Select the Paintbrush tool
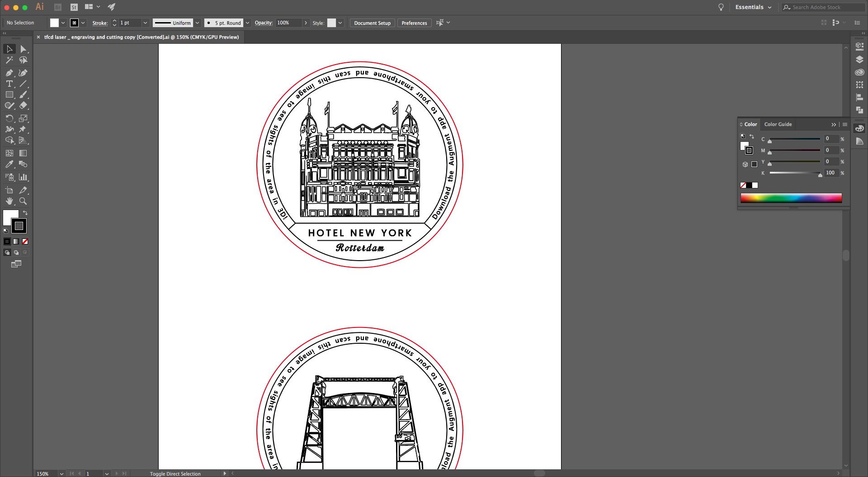868x477 pixels. point(24,95)
